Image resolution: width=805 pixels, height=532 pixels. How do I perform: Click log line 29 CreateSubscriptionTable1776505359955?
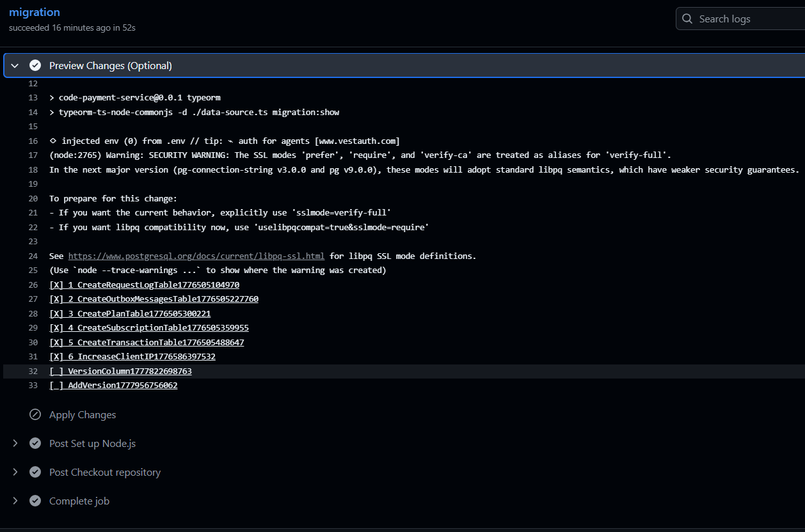(149, 327)
